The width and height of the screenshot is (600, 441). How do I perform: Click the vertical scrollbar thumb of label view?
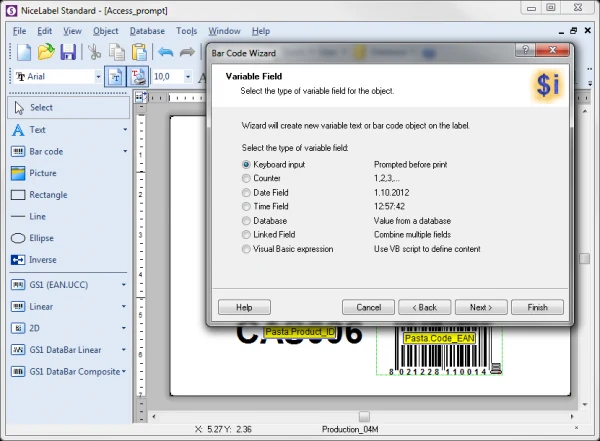584,259
